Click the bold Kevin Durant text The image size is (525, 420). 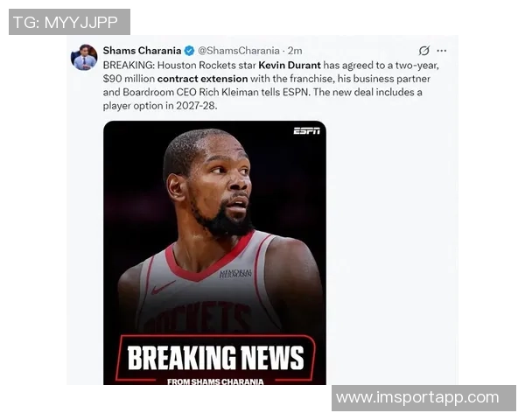(x=290, y=65)
